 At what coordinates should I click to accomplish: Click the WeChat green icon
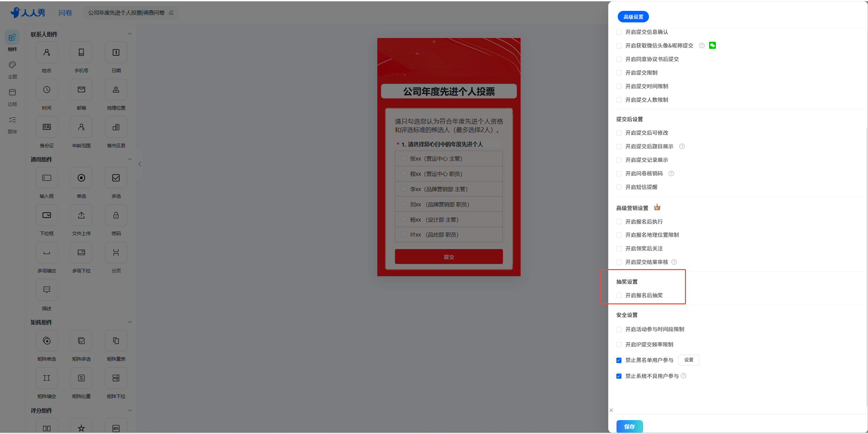tap(712, 45)
